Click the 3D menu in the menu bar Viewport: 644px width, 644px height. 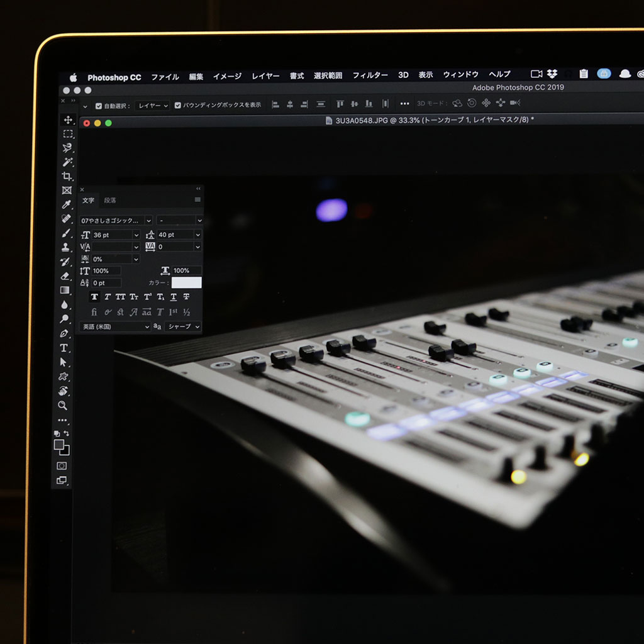point(403,75)
